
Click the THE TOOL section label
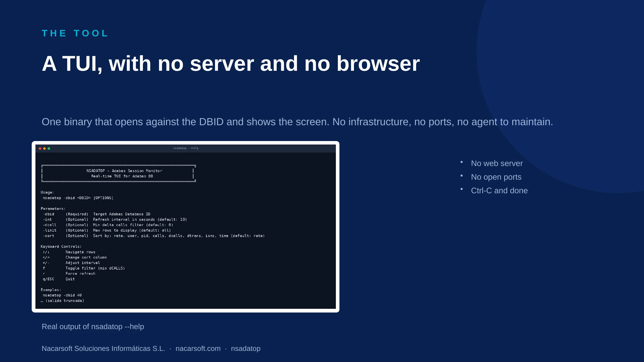pos(75,33)
